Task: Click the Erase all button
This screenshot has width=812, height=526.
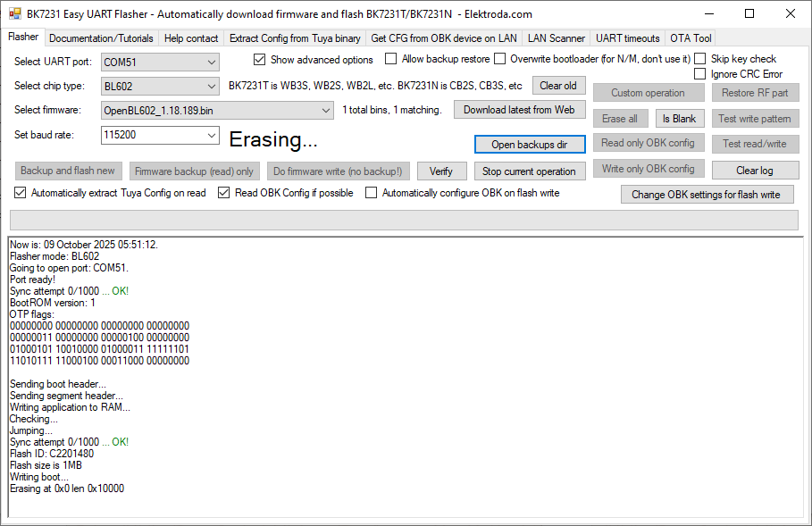Action: 620,119
